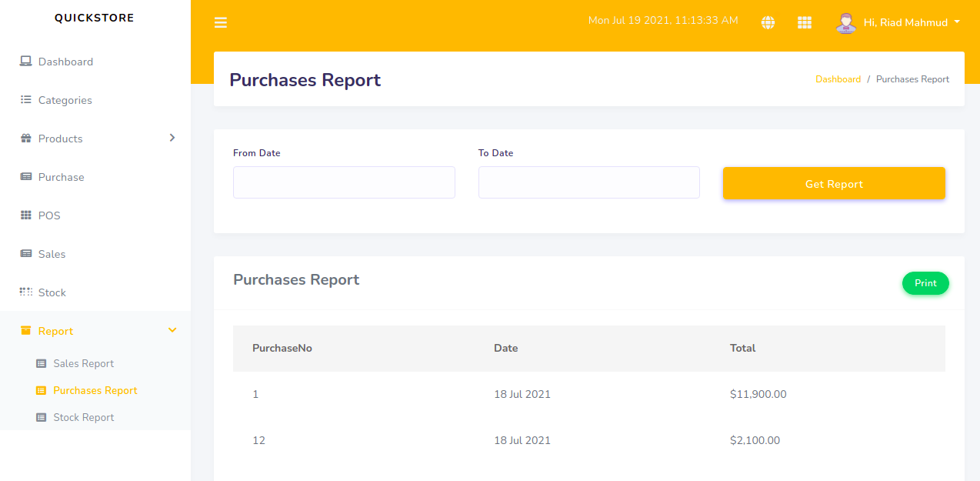Click the PurchaseNo column header
The width and height of the screenshot is (980, 481).
coord(282,348)
